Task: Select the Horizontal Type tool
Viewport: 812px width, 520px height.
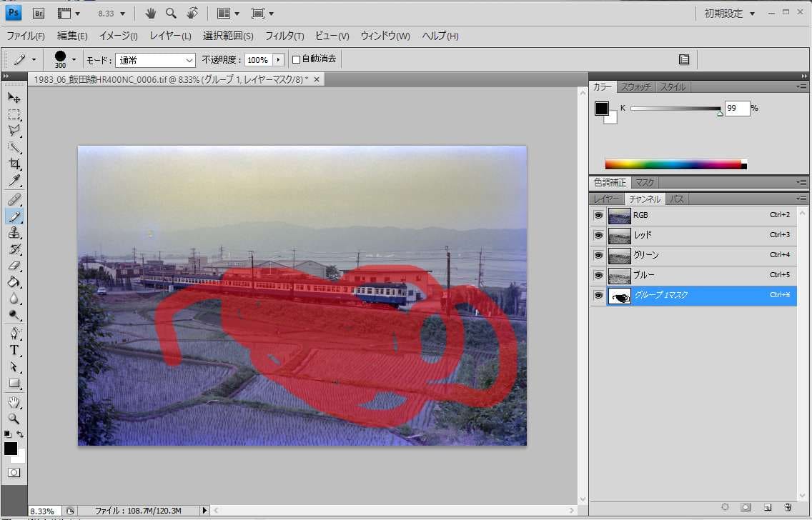Action: click(x=14, y=349)
